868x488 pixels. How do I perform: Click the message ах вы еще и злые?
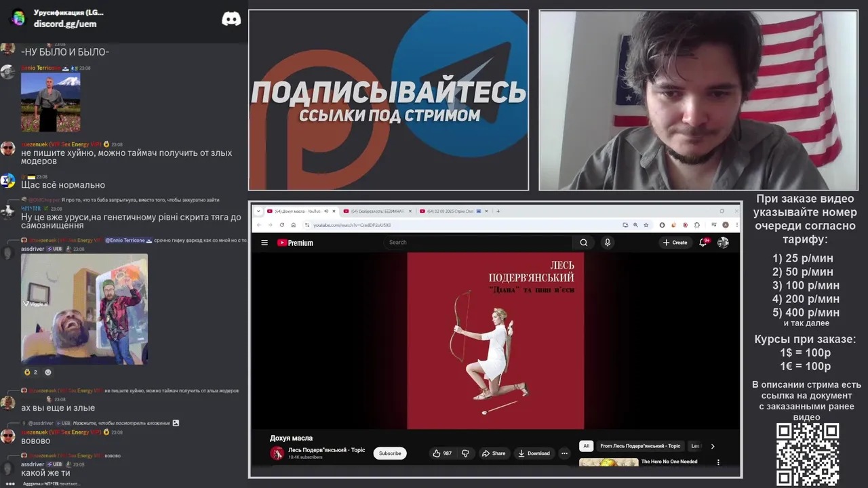(x=58, y=408)
